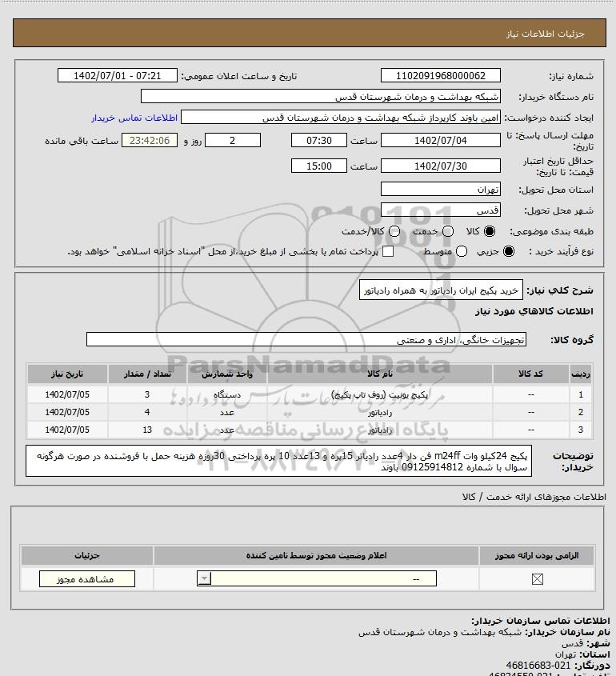Viewport: 616px width, 676px height.
Task: Click the buyer organization name field
Action: (320, 97)
